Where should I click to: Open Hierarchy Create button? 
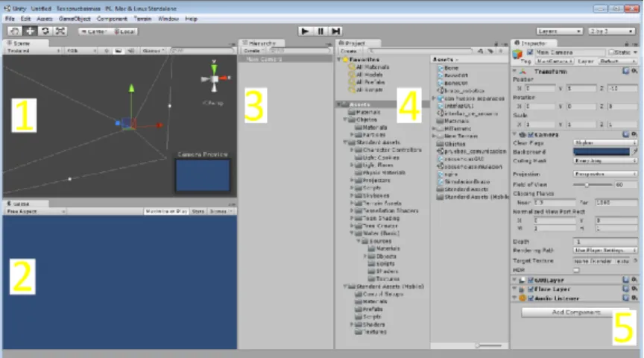click(253, 51)
